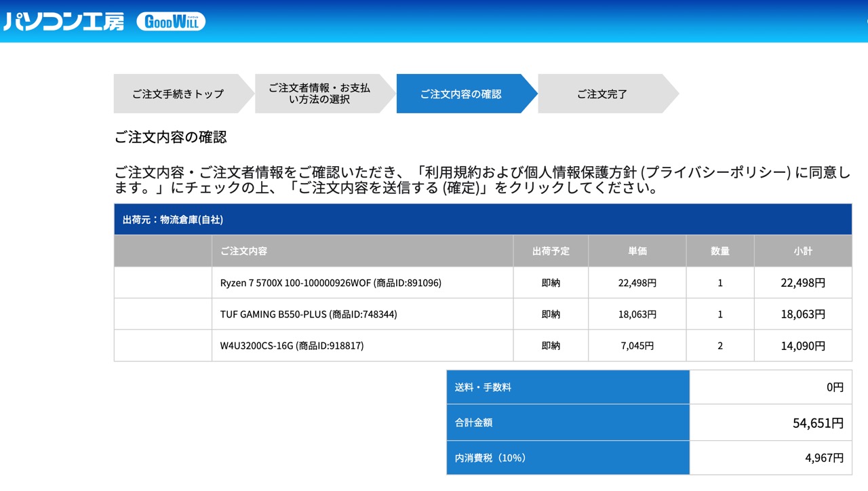Click the 0円 shipping fee value
The width and height of the screenshot is (868, 491).
point(835,387)
